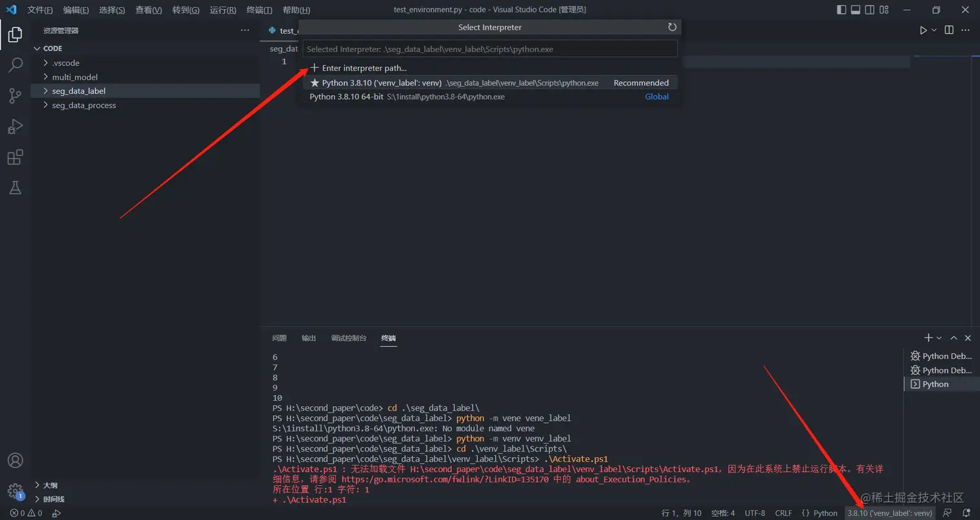Open editor More Actions ellipsis
980x520 pixels.
click(966, 30)
